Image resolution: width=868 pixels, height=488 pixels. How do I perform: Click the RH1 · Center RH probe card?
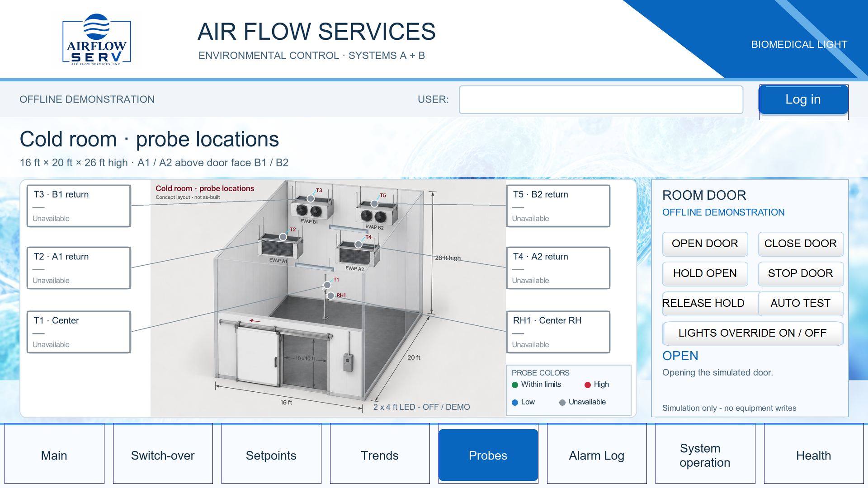click(558, 332)
